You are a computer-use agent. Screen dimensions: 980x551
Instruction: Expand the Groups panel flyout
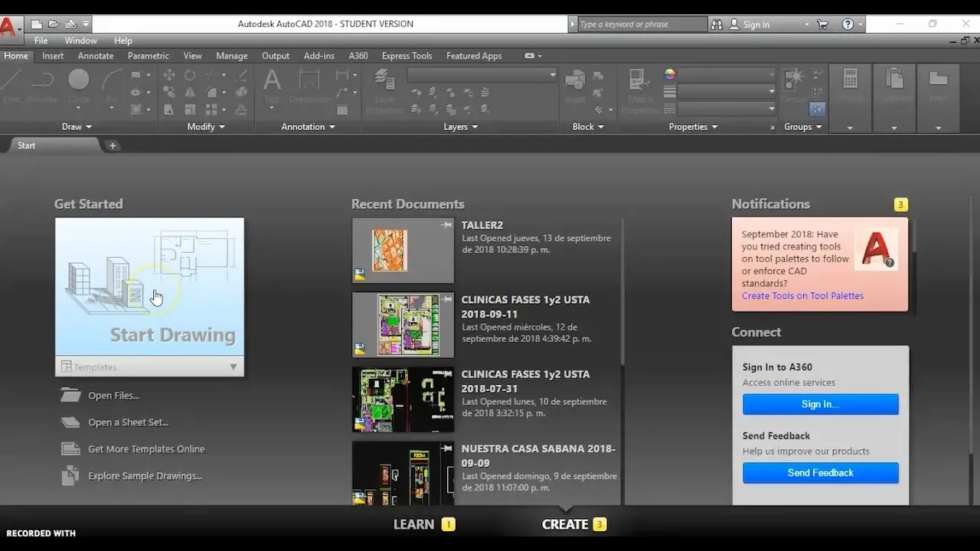coord(802,127)
